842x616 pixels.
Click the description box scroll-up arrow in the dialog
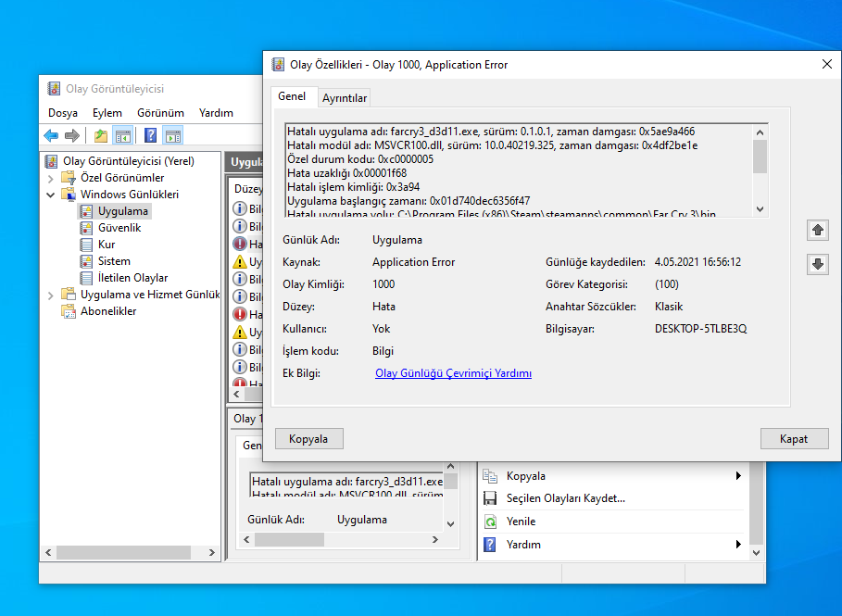(x=760, y=132)
